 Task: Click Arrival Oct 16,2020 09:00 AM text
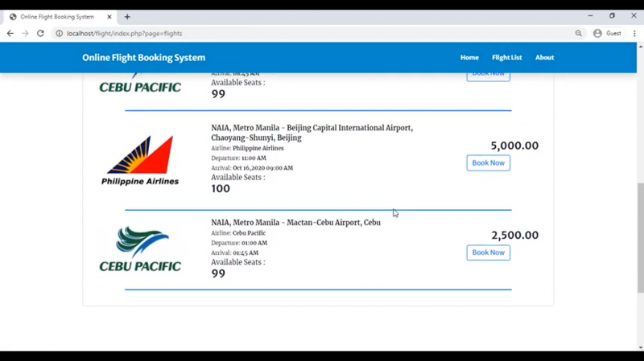point(252,168)
